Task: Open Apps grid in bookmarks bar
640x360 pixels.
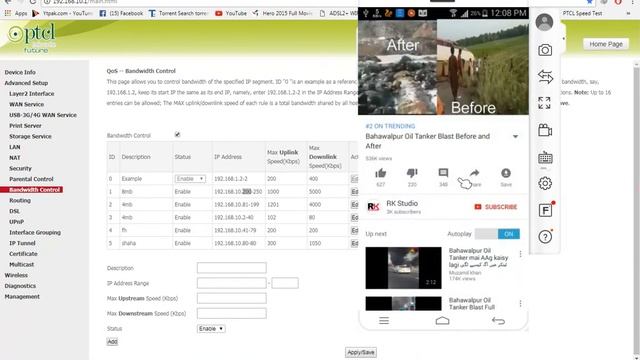Action: pyautogui.click(x=17, y=13)
